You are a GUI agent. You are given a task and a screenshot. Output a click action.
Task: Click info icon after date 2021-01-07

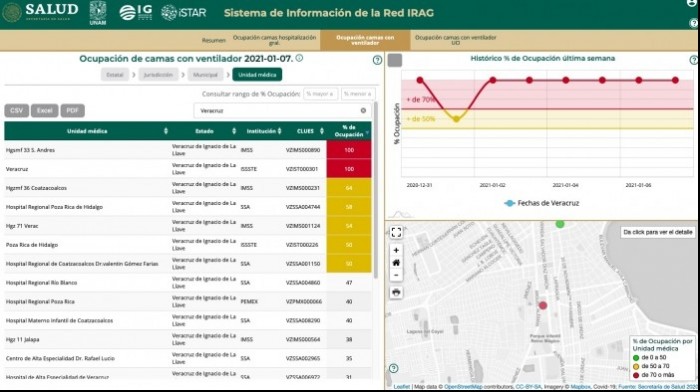pos(299,58)
